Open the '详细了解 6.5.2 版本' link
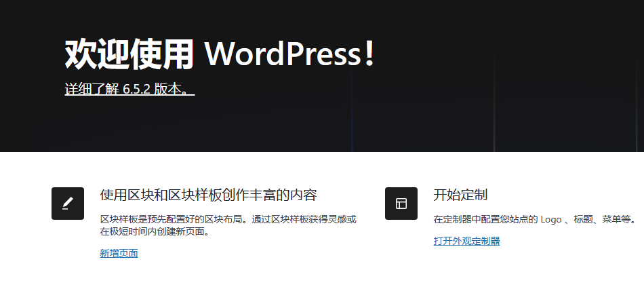Viewport: 644px width, 289px height. [x=129, y=89]
